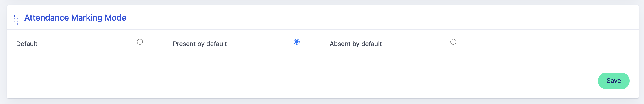Click the Default label text
644x104 pixels.
[x=27, y=44]
